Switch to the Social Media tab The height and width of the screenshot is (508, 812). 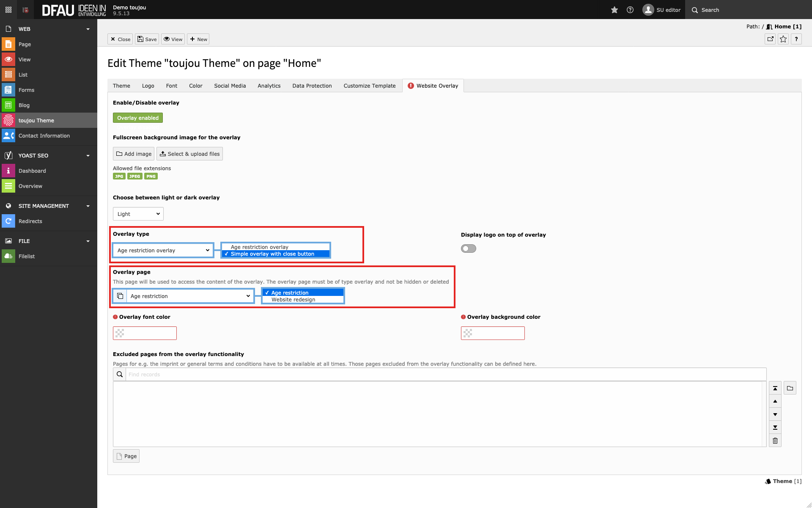pos(230,86)
